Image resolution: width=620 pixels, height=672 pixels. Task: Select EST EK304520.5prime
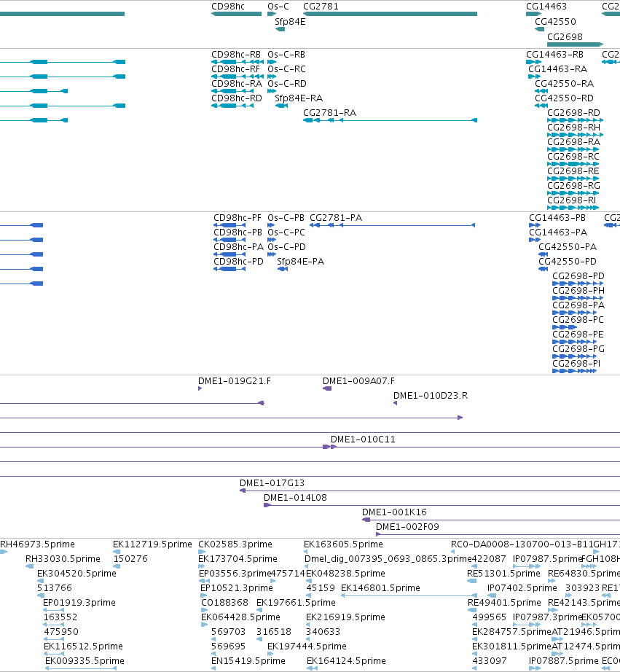click(76, 574)
